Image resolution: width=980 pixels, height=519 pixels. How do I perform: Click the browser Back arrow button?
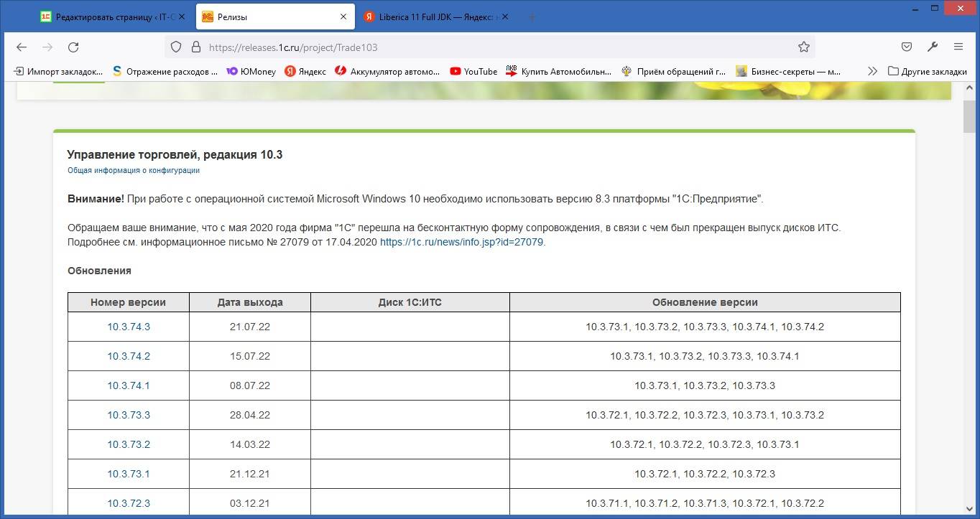pyautogui.click(x=22, y=47)
